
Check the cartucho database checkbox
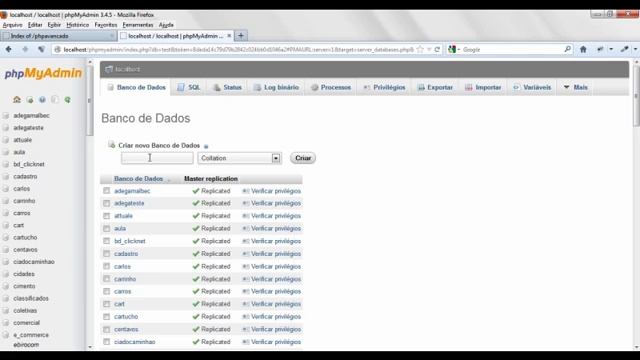tap(107, 317)
